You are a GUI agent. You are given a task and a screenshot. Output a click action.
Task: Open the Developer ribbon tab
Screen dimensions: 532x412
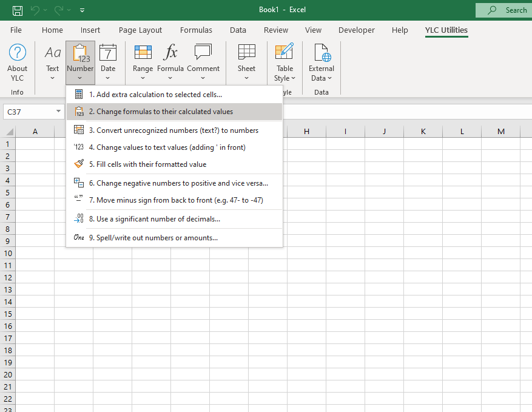357,30
